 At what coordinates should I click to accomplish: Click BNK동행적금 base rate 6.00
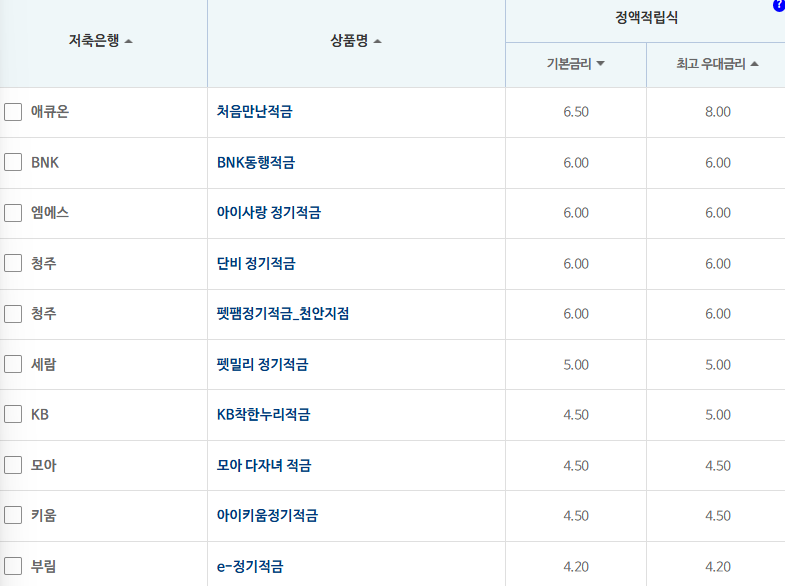click(576, 163)
